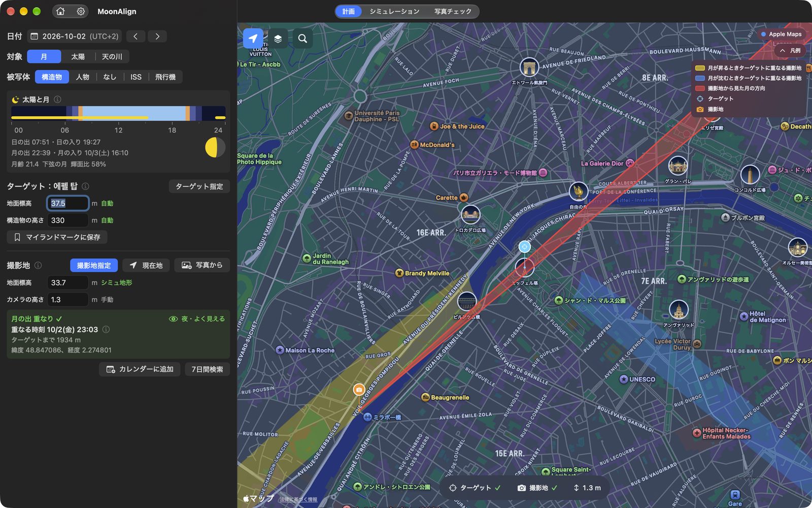This screenshot has width=812, height=508.
Task: Show info beside 撮影地 heading
Action: (38, 265)
